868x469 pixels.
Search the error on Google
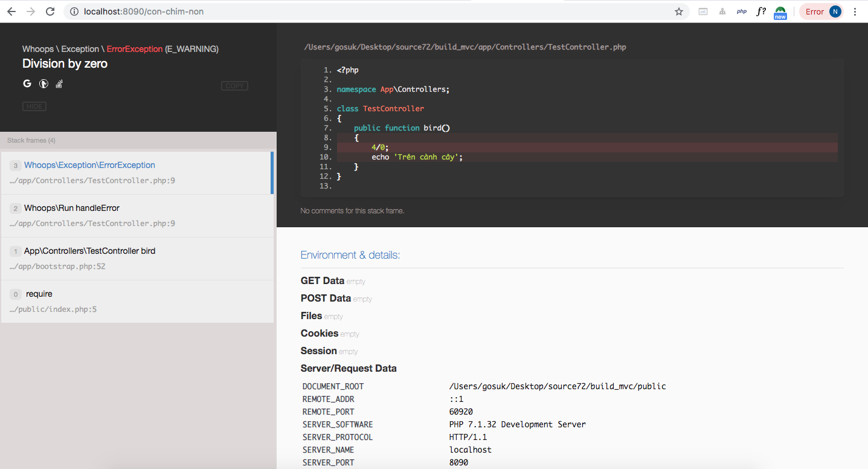[27, 84]
